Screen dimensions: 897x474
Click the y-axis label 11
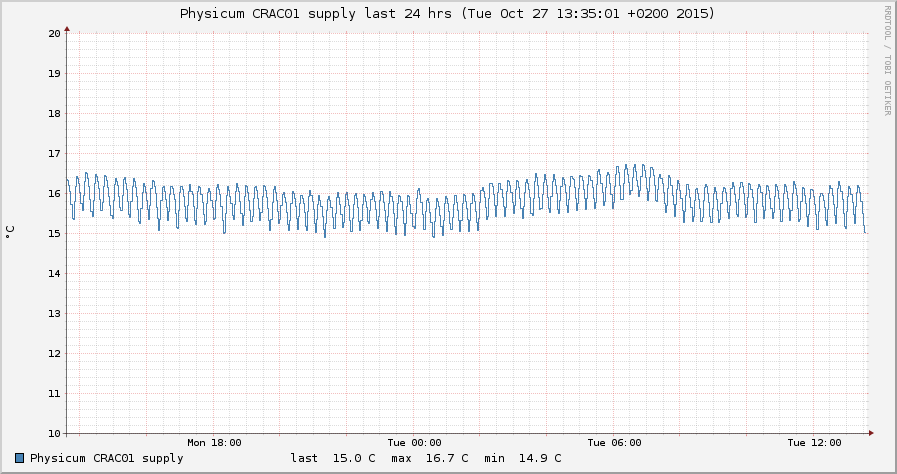click(x=54, y=393)
